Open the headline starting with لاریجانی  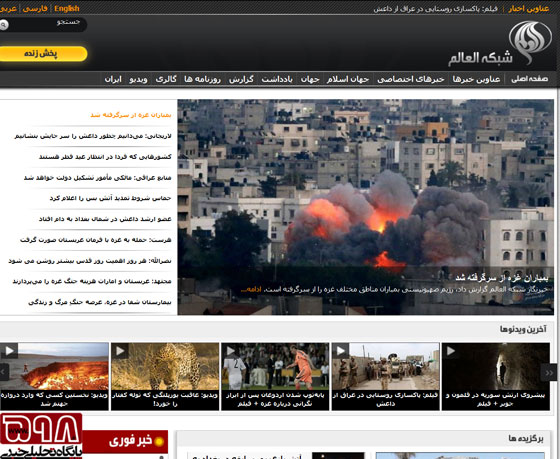pos(93,136)
